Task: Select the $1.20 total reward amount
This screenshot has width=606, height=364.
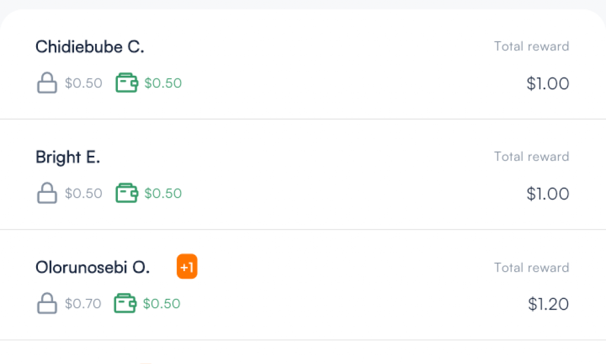Action: (x=548, y=304)
